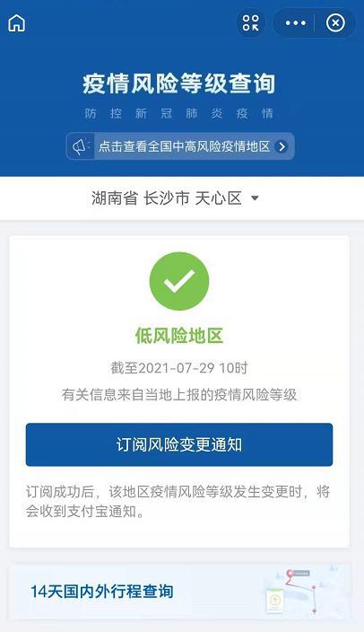Click the red map pin in the trip illustration
The width and height of the screenshot is (364, 632).
point(289,573)
